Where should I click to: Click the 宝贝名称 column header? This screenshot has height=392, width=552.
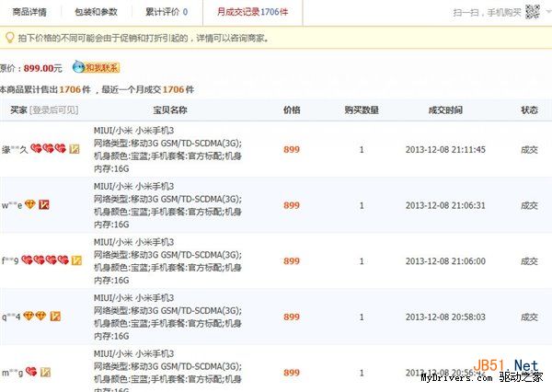click(x=169, y=110)
